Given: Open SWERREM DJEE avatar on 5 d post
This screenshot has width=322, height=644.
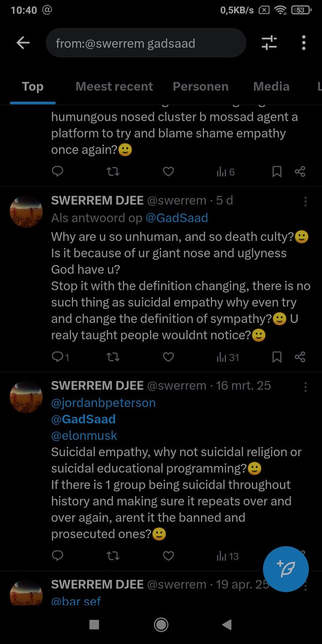Looking at the screenshot, I should click(26, 212).
